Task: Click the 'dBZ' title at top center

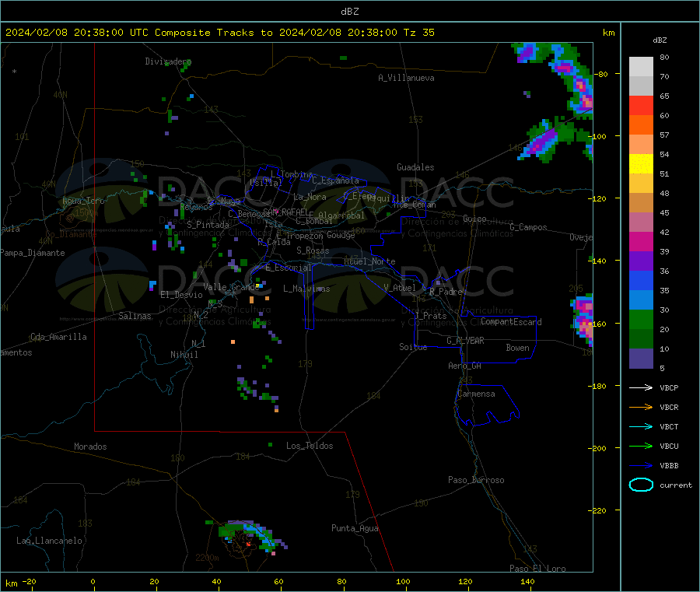Action: click(x=349, y=12)
